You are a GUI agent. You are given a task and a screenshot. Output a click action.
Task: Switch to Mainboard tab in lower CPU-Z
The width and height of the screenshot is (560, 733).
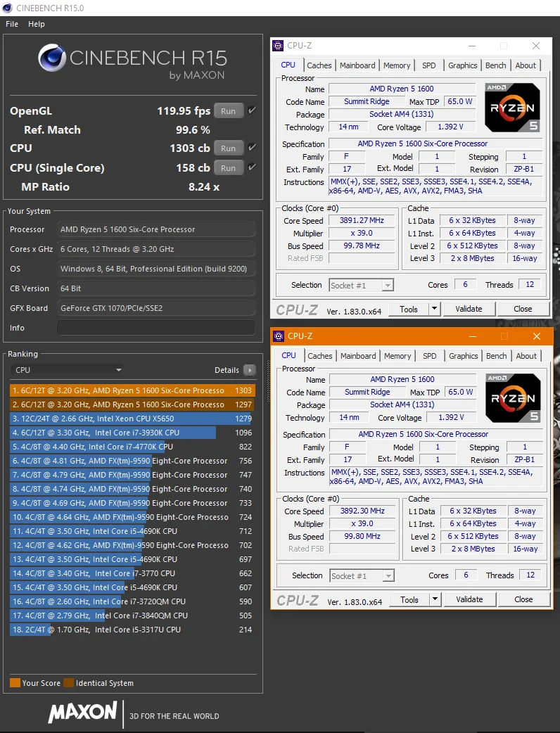[359, 356]
